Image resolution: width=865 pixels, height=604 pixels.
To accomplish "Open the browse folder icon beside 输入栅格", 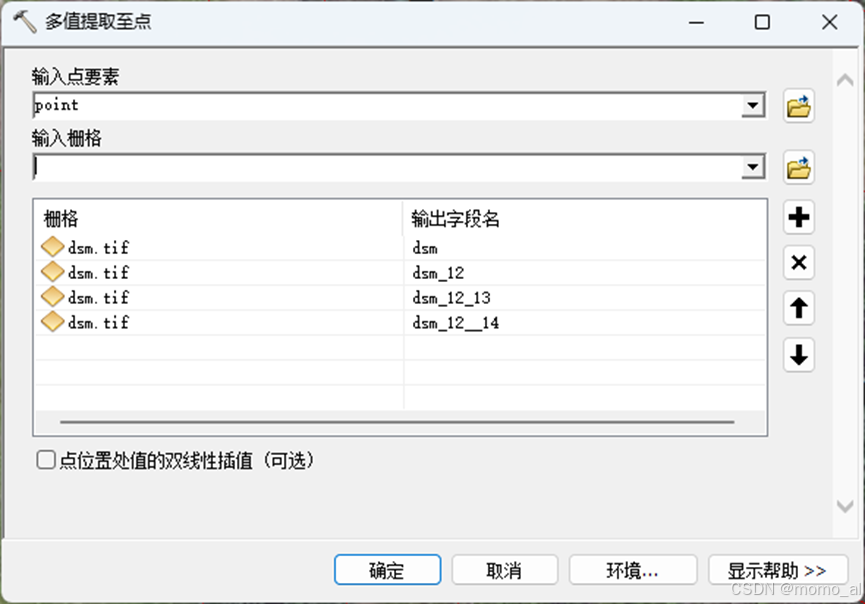I will (x=798, y=167).
